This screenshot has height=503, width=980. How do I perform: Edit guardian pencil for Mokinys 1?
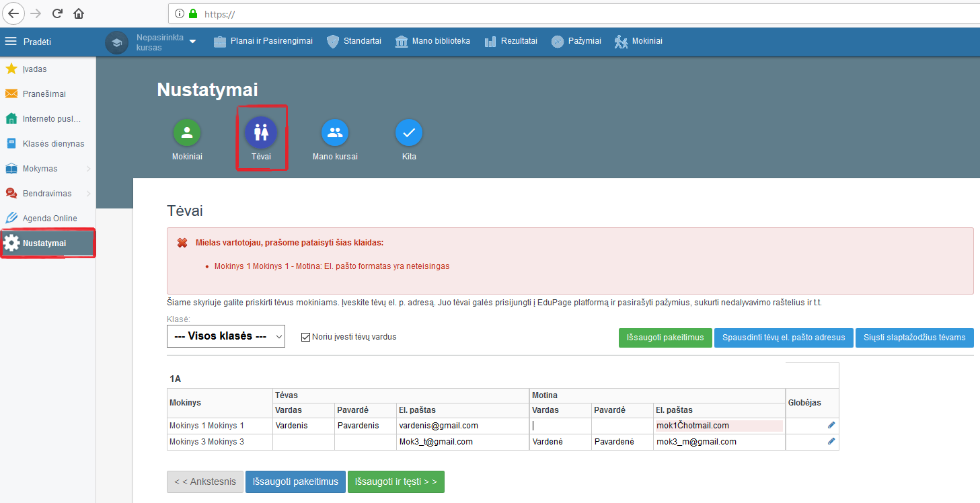(831, 425)
